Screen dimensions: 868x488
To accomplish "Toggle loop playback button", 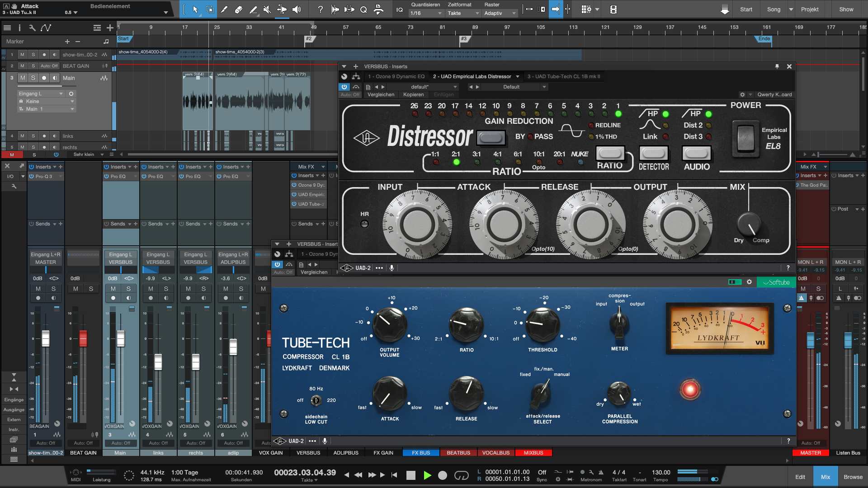I will tap(461, 475).
